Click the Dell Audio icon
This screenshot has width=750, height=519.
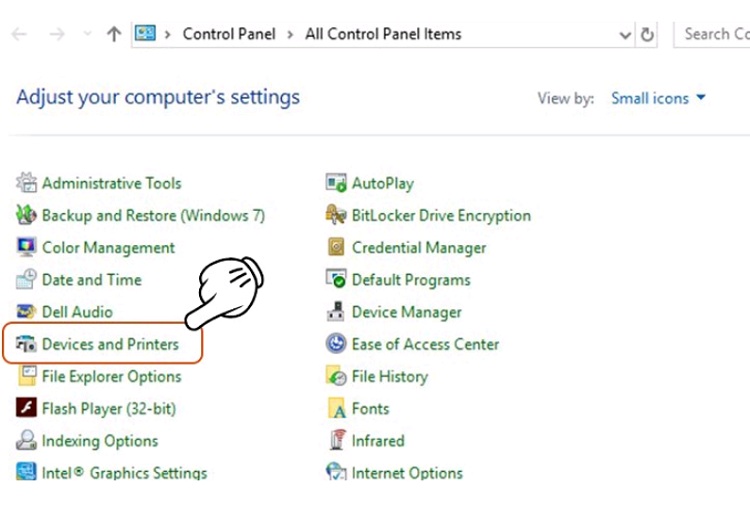(x=26, y=311)
